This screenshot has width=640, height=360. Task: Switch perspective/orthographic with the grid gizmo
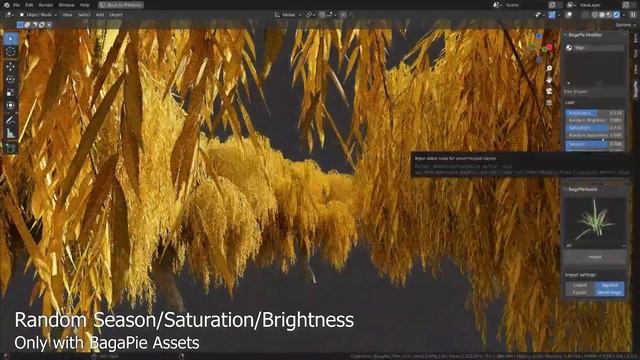pos(549,102)
